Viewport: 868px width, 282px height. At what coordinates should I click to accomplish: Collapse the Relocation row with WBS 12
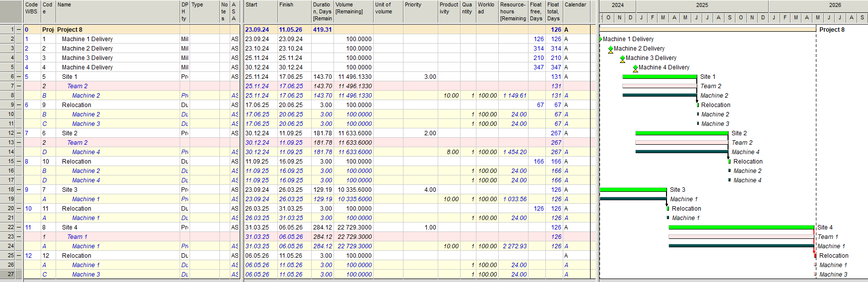tap(19, 256)
